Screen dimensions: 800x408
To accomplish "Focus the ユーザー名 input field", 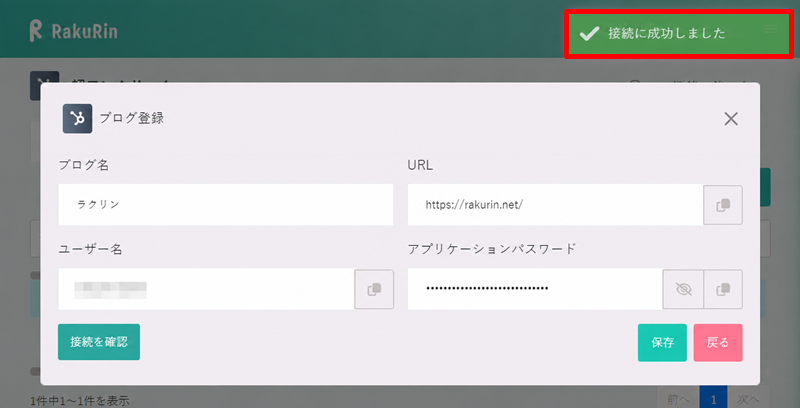I will (207, 289).
